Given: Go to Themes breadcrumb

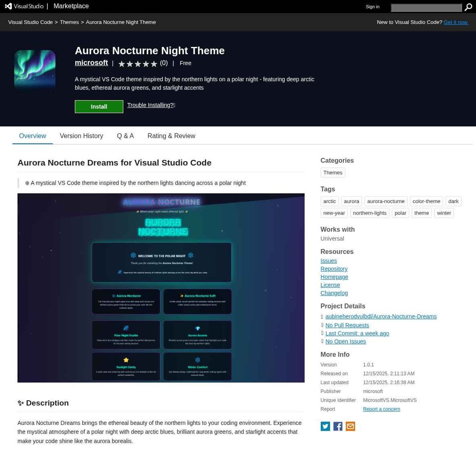Looking at the screenshot, I should pyautogui.click(x=69, y=22).
